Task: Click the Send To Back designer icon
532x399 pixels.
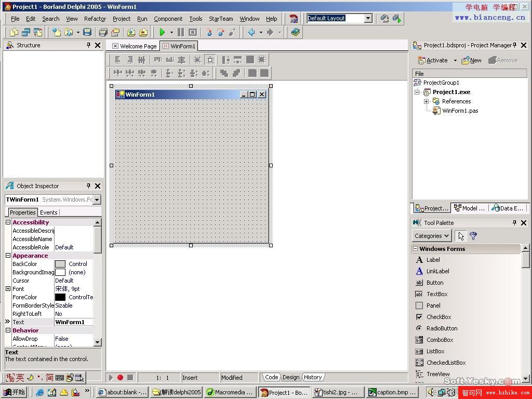Action: click(x=236, y=73)
